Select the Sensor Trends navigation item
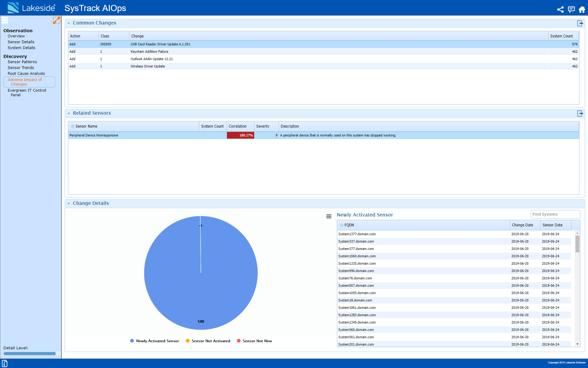The image size is (588, 368). click(21, 67)
